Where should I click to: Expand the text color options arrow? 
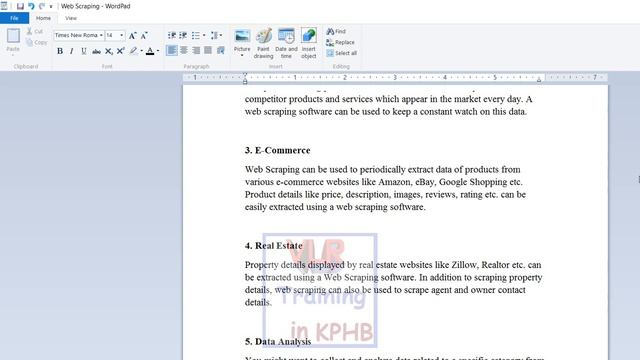point(158,51)
